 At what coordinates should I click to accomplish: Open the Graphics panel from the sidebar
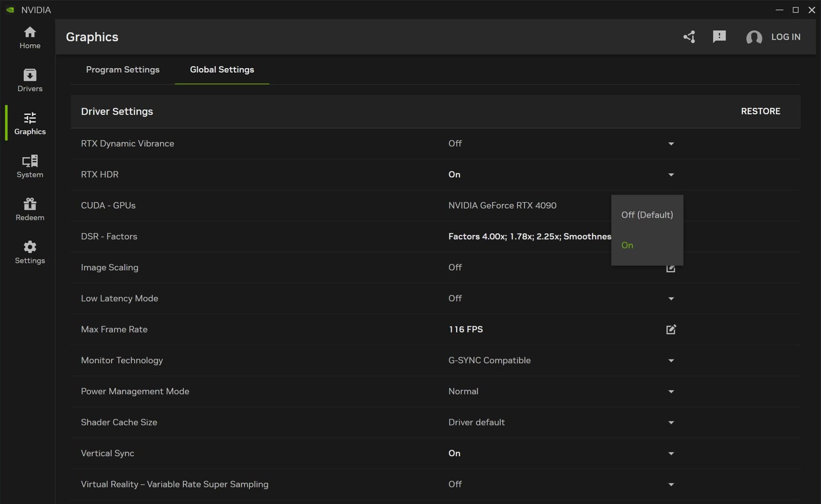click(29, 123)
